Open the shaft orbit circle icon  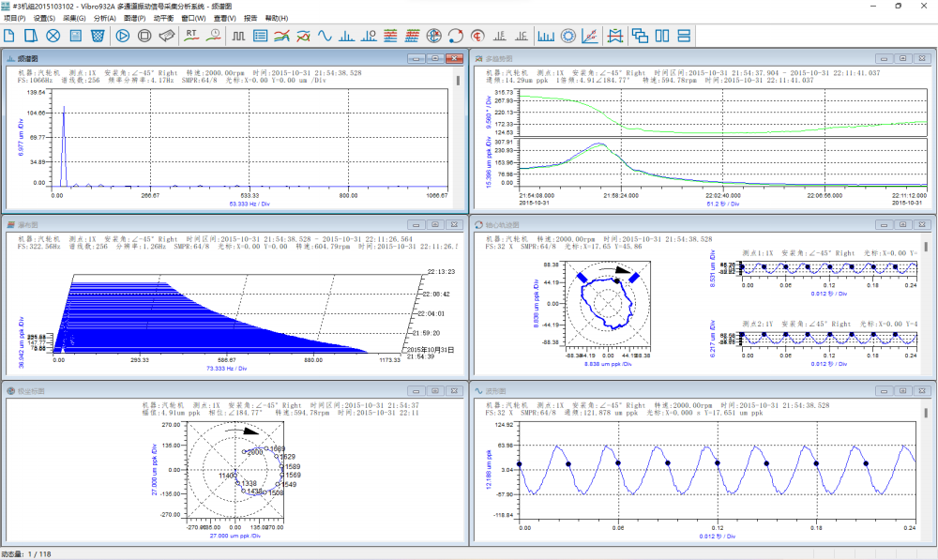pyautogui.click(x=456, y=36)
